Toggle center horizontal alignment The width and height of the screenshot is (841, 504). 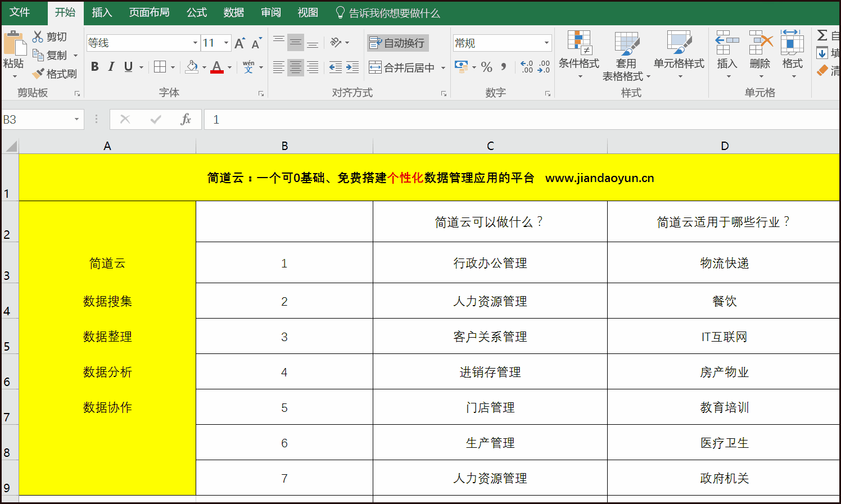pos(296,67)
